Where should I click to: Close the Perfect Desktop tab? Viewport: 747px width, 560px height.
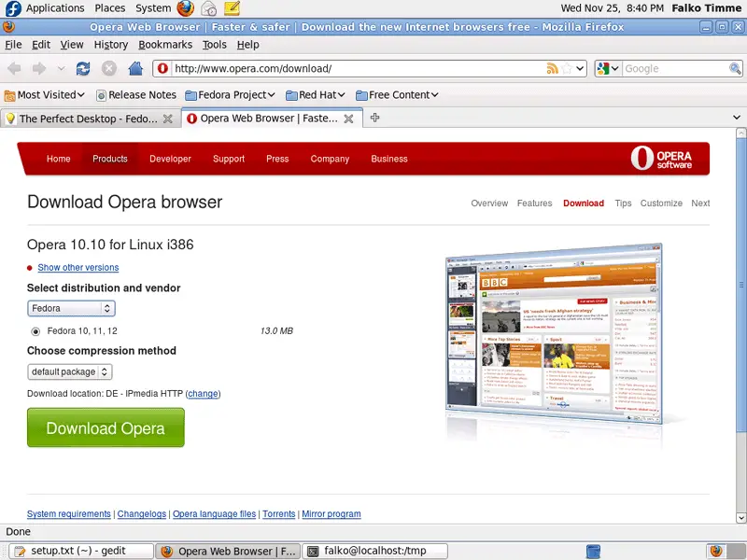(x=168, y=119)
